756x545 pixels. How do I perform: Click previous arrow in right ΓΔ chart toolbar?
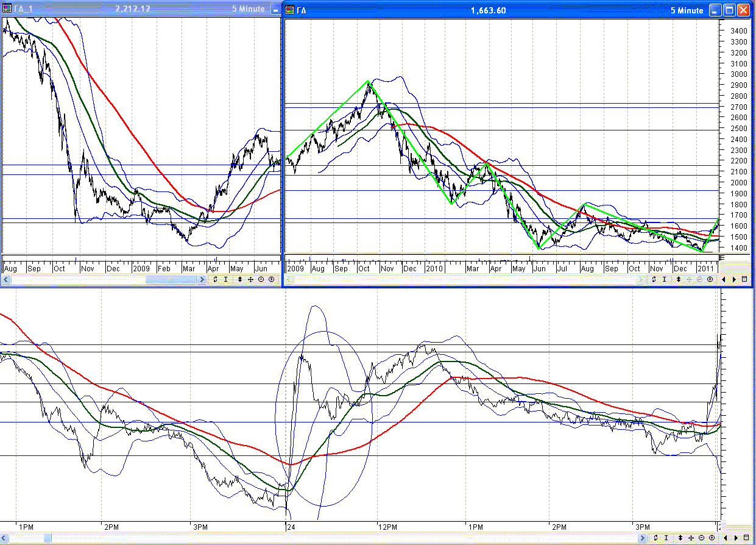[x=724, y=279]
